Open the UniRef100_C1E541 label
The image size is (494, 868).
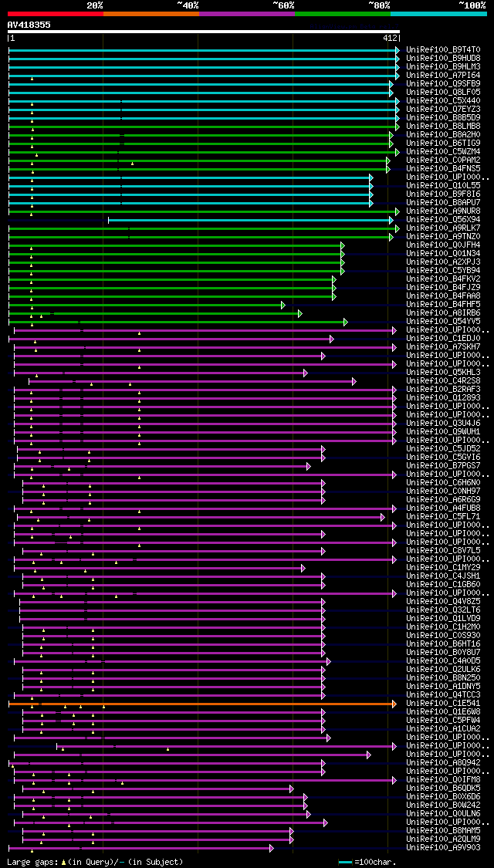coord(443,703)
